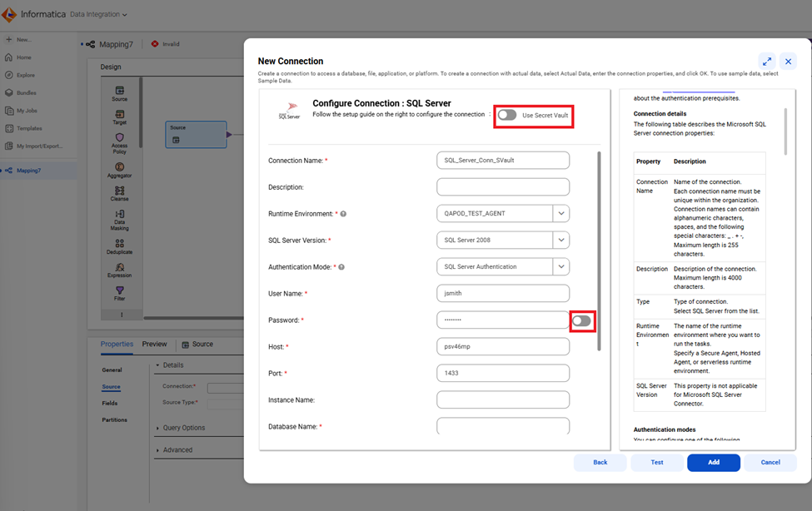Click the User Name field

pos(503,293)
